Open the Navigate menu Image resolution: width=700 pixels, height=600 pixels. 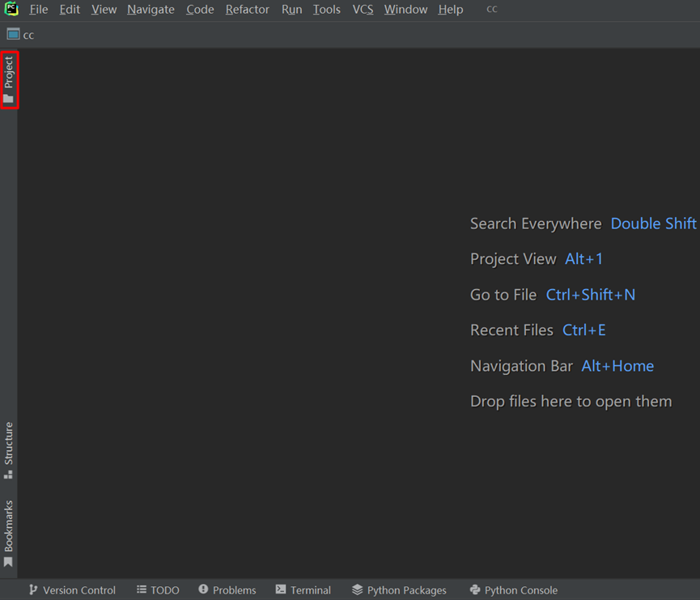(x=151, y=10)
